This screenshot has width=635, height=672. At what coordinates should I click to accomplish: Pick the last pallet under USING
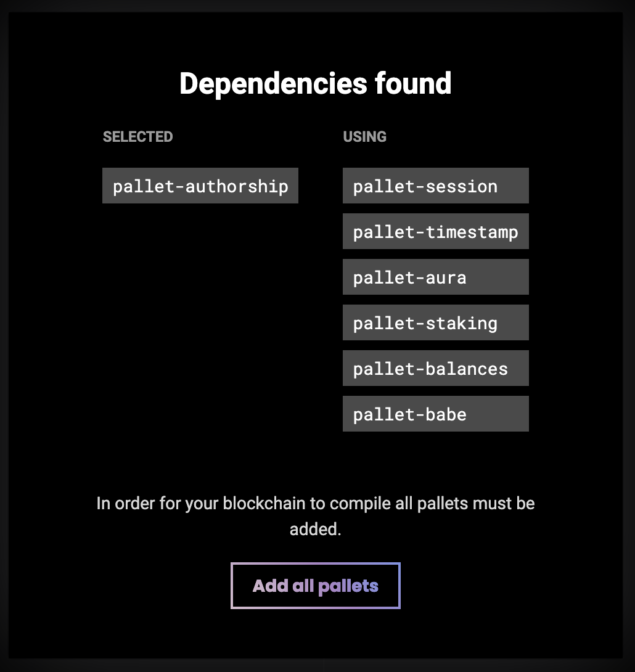435,414
